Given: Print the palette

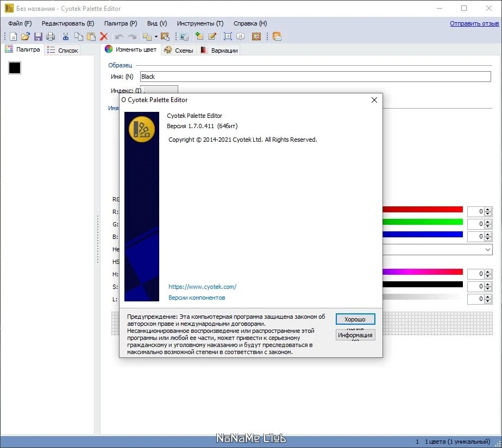Looking at the screenshot, I should click(51, 36).
